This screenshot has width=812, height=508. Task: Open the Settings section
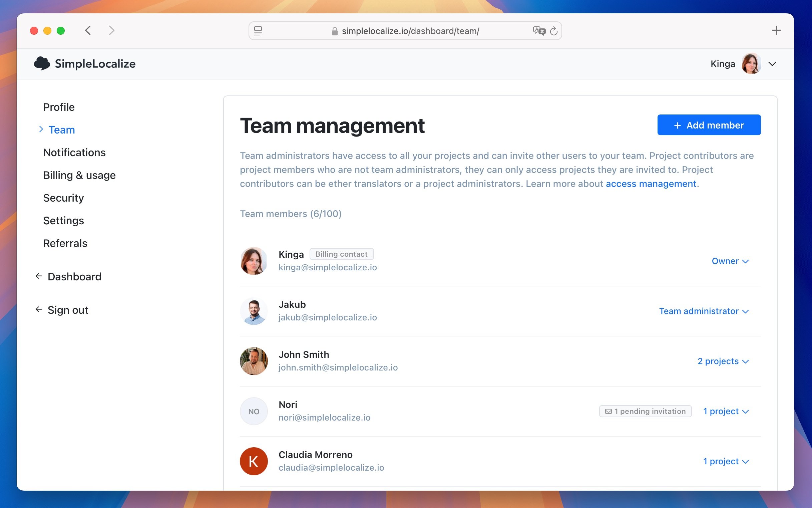[x=63, y=220]
